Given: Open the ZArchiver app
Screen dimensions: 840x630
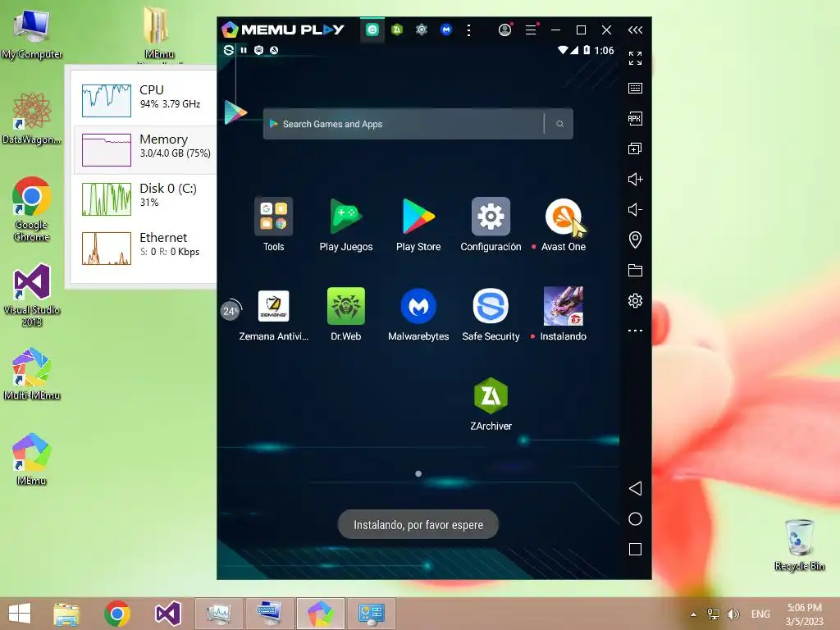Looking at the screenshot, I should click(x=491, y=396).
